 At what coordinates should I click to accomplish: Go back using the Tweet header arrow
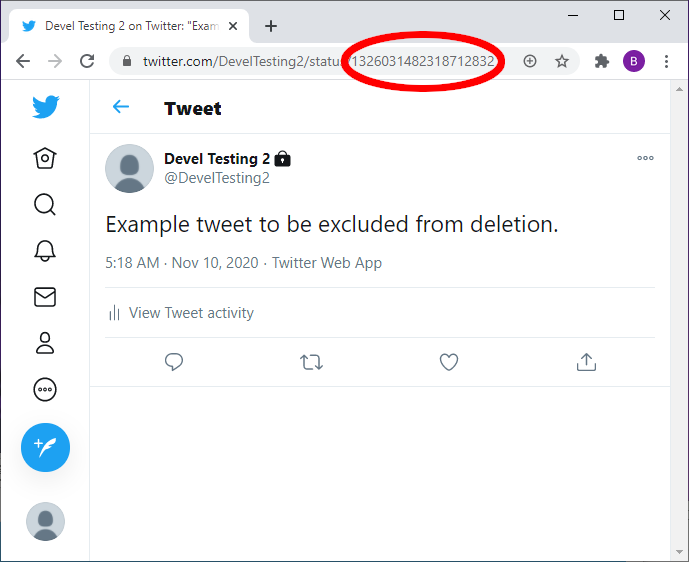pyautogui.click(x=121, y=107)
